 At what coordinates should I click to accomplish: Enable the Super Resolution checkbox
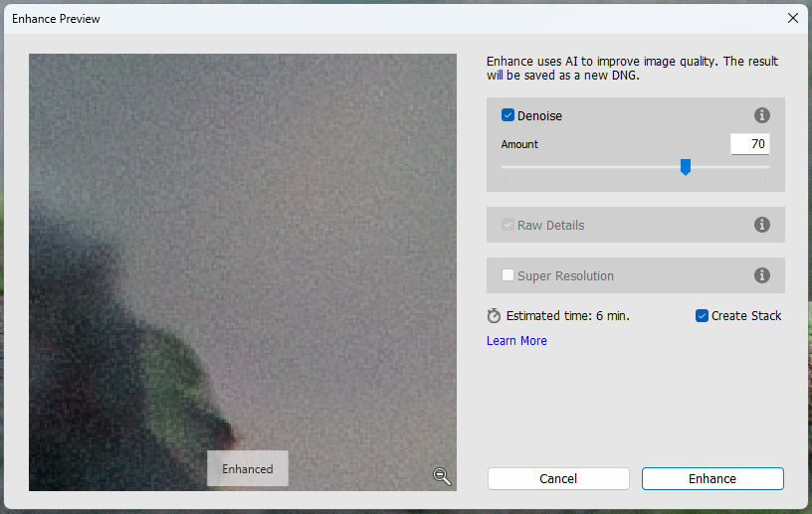tap(507, 275)
